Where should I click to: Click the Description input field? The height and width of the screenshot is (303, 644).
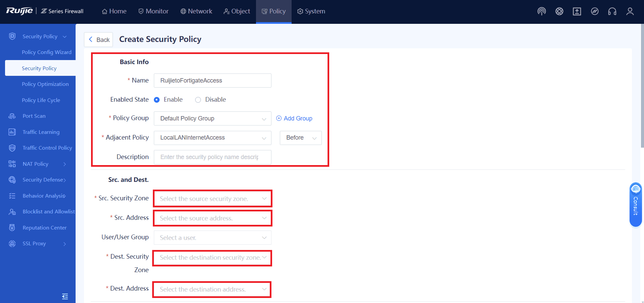(x=212, y=157)
